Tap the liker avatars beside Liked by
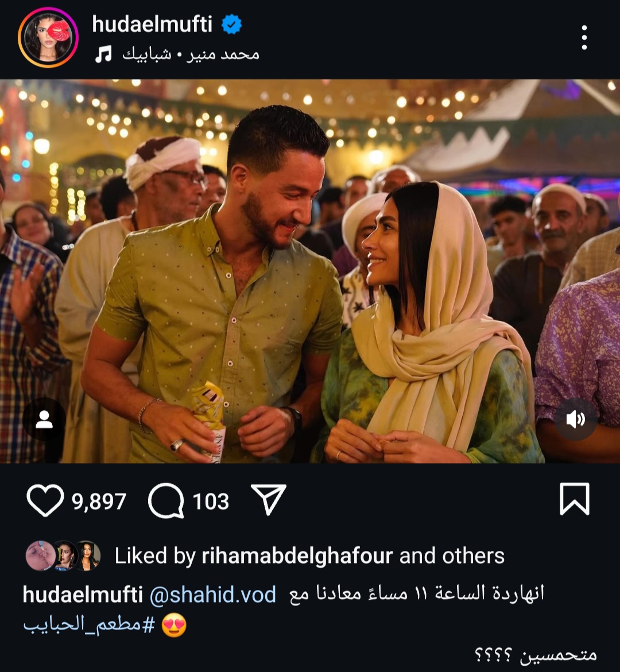This screenshot has height=672, width=620. (x=63, y=556)
